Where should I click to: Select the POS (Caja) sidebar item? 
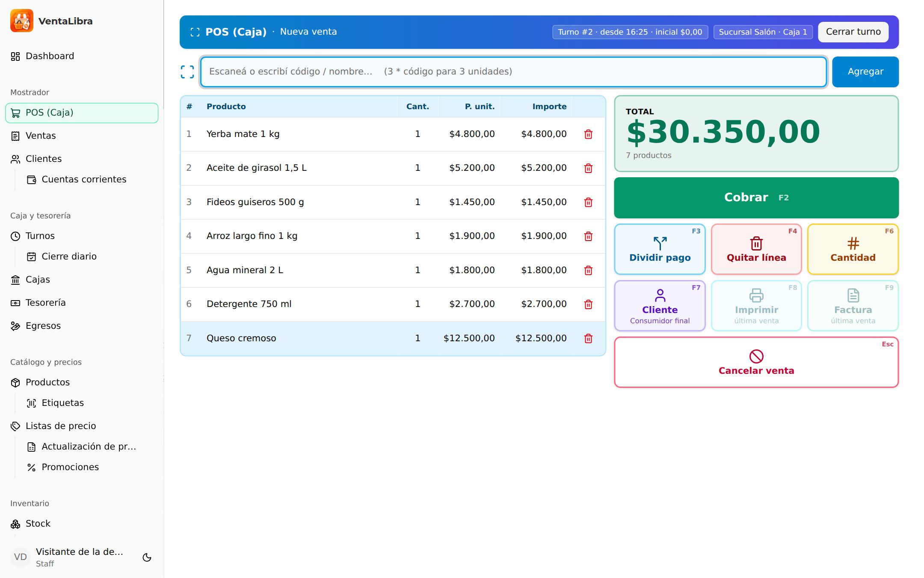[x=82, y=113]
